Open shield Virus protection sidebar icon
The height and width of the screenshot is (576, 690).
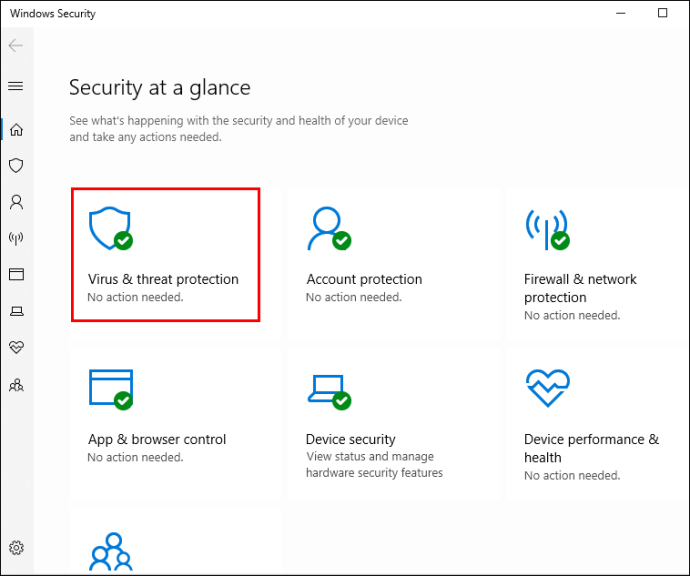[16, 165]
